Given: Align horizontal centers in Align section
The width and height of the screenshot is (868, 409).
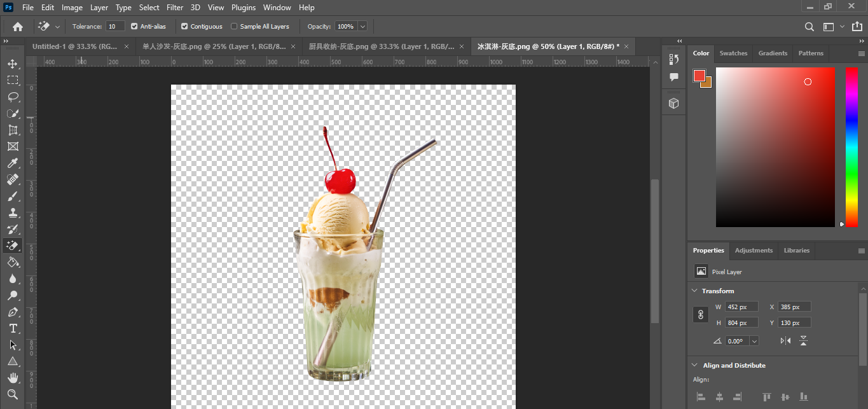Looking at the screenshot, I should (x=719, y=397).
